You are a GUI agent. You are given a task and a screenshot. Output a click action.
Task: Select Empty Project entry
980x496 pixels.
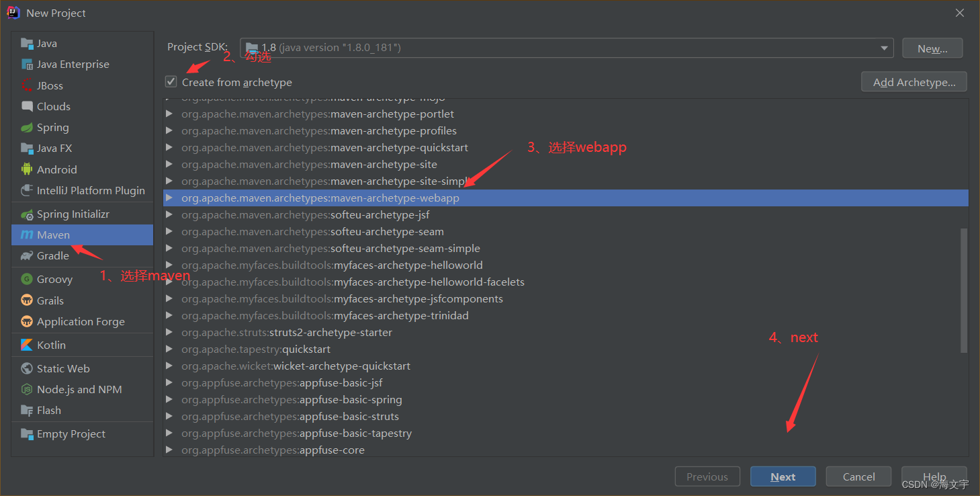[82, 434]
